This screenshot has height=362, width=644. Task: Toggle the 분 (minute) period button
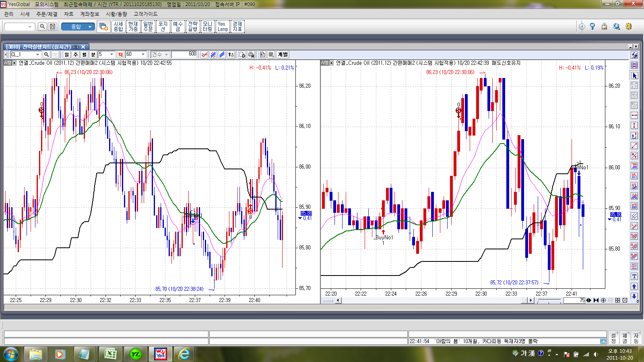click(93, 55)
